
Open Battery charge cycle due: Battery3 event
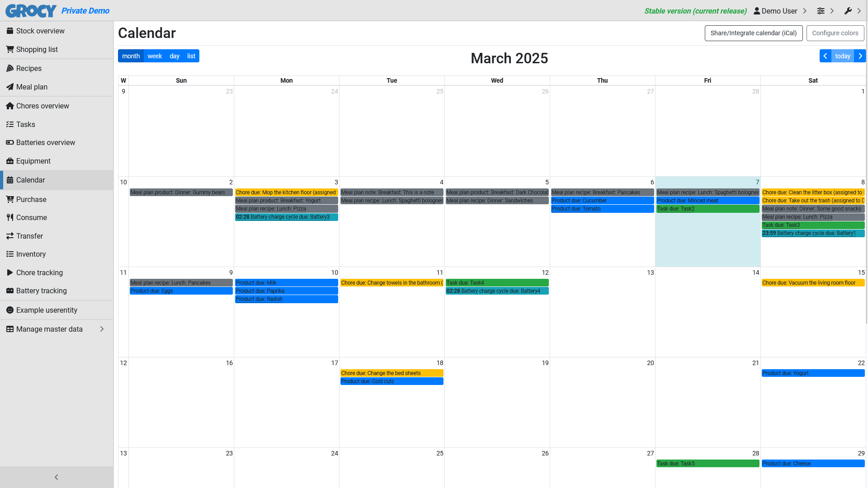(x=287, y=217)
